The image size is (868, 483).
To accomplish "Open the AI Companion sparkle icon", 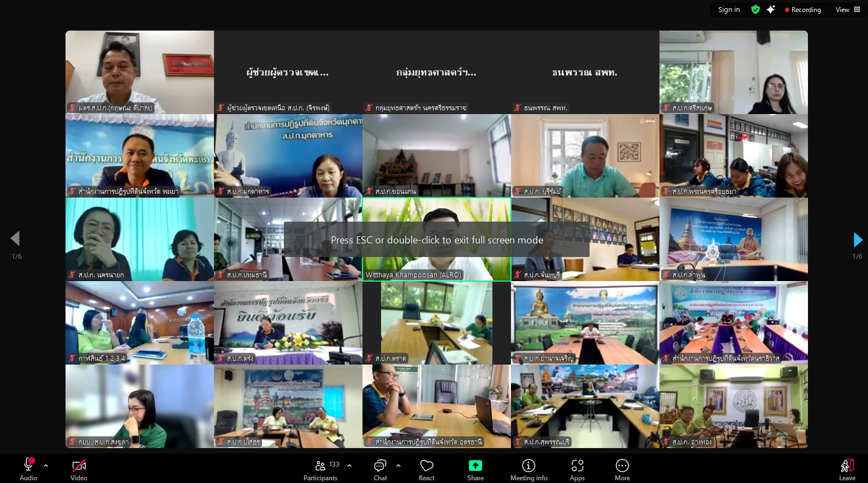I will [x=771, y=9].
